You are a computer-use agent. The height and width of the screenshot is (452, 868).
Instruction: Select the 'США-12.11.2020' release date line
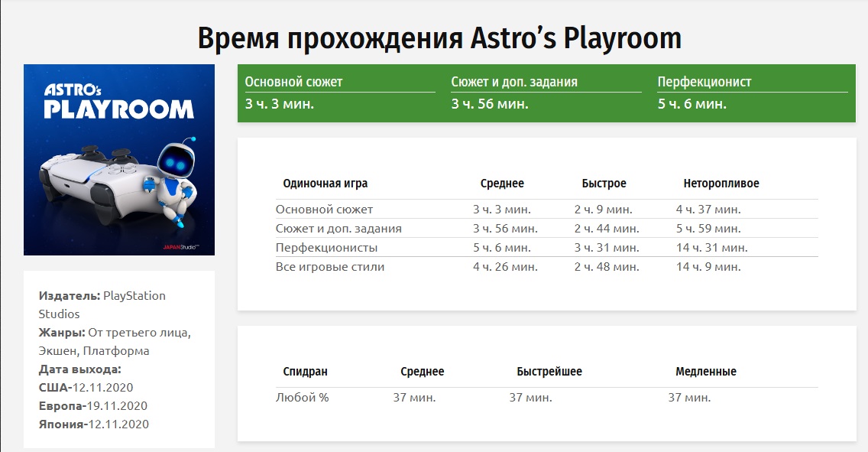[86, 387]
